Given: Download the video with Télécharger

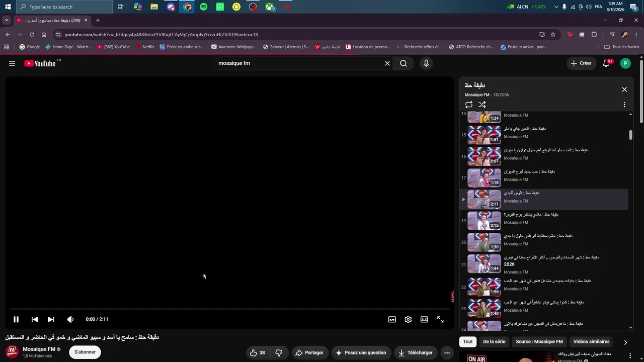Looking at the screenshot, I should coord(416,353).
